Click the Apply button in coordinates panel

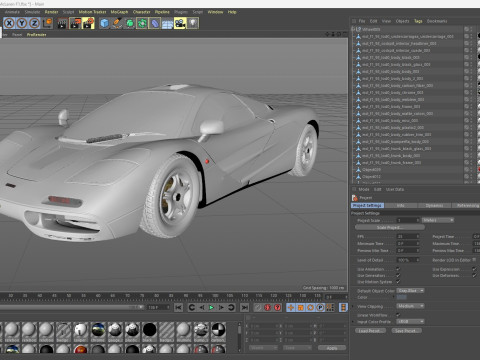tap(332, 348)
